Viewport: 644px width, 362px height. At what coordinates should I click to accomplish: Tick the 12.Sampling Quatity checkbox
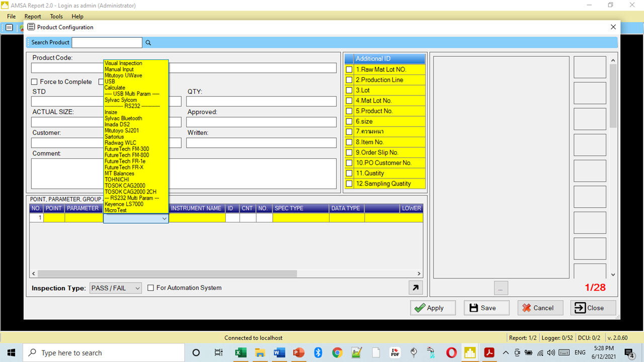(x=349, y=184)
